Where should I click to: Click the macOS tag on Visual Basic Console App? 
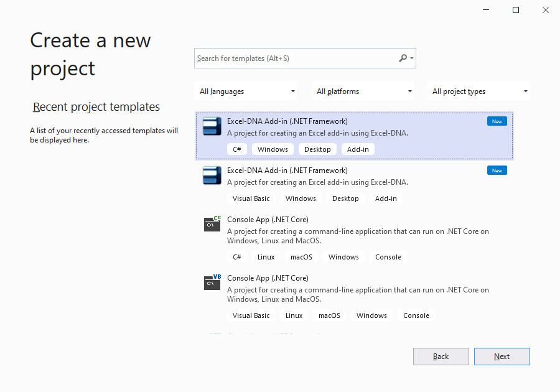point(329,315)
